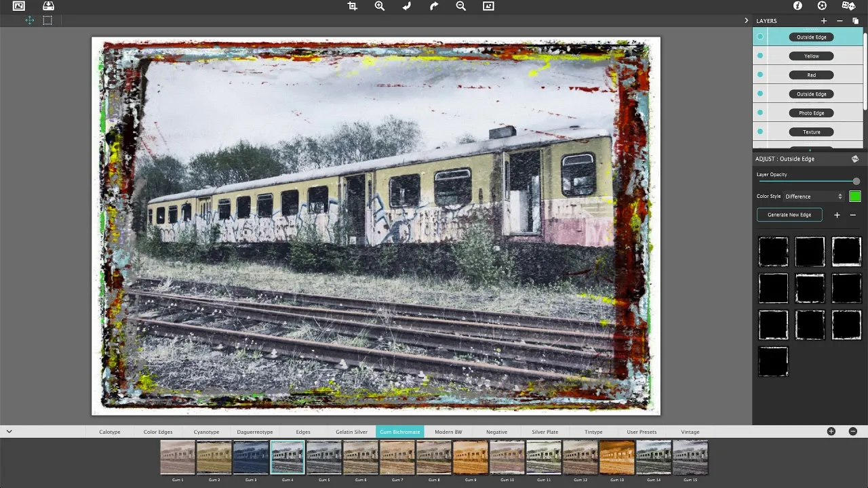Add a preset with the bottom bar plus icon
The height and width of the screenshot is (488, 868).
pos(831,431)
